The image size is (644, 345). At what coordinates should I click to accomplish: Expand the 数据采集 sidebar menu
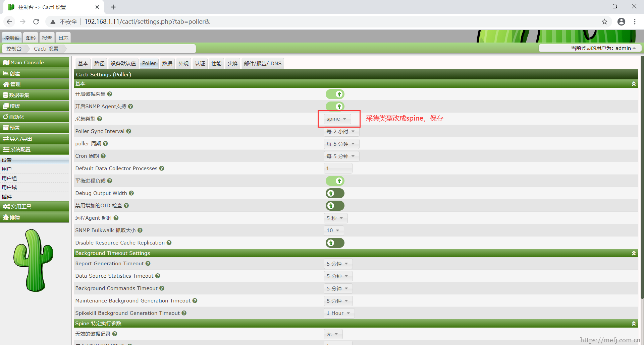35,95
